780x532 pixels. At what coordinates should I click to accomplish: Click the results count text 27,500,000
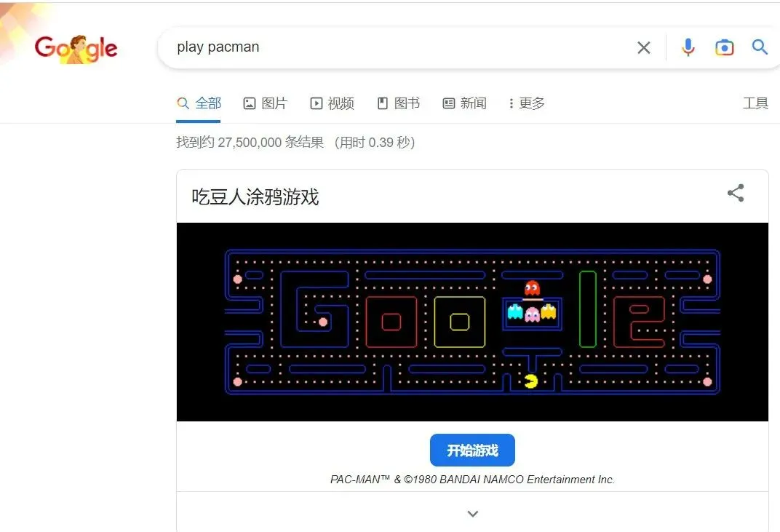coord(250,143)
